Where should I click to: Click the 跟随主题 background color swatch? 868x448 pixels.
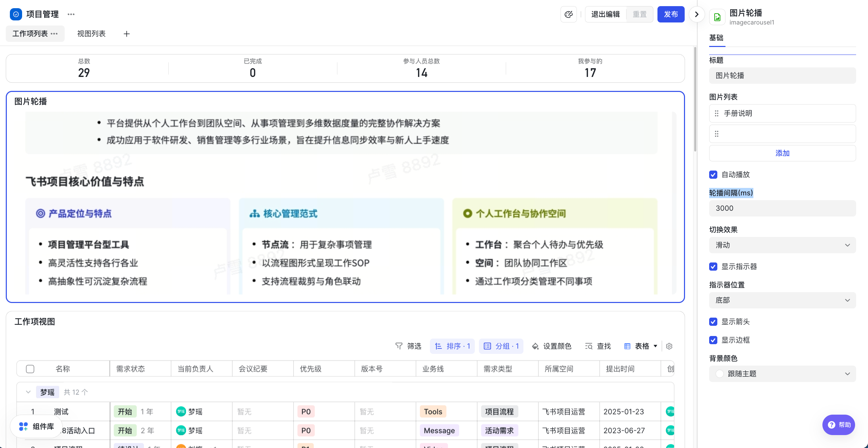click(x=719, y=374)
